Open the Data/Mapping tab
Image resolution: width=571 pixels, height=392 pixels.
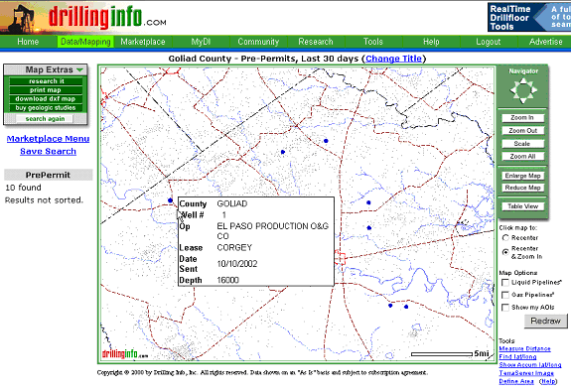(x=85, y=42)
